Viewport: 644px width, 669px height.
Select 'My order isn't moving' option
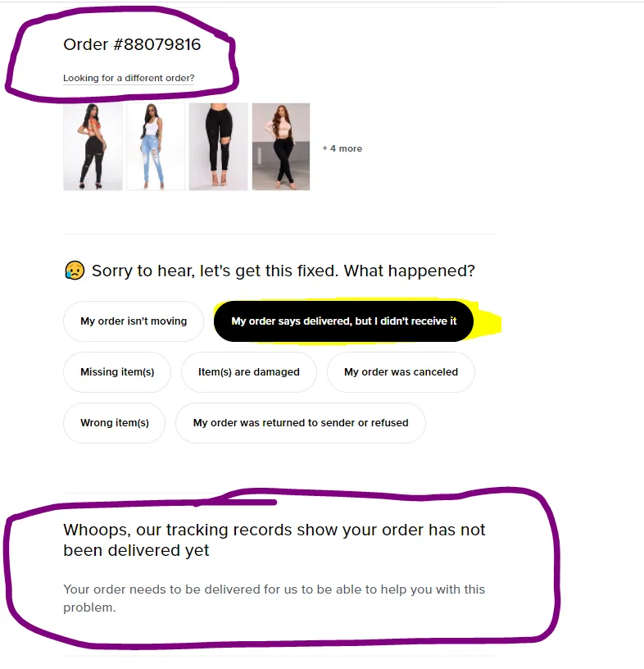(x=134, y=321)
